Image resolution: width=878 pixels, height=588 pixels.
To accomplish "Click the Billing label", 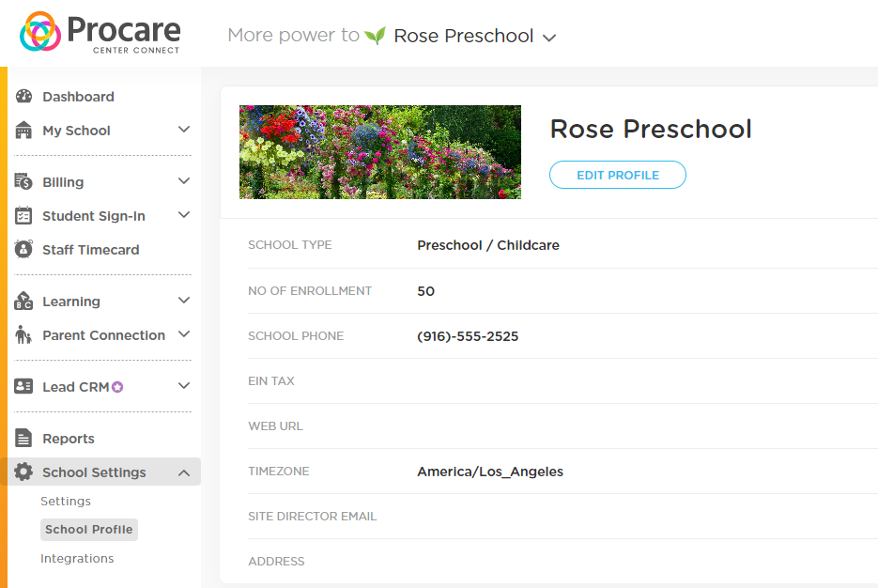I will (63, 182).
